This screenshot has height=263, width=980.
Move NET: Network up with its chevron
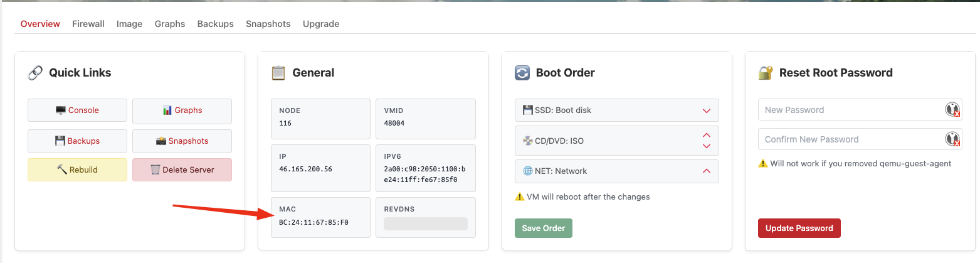(x=707, y=171)
